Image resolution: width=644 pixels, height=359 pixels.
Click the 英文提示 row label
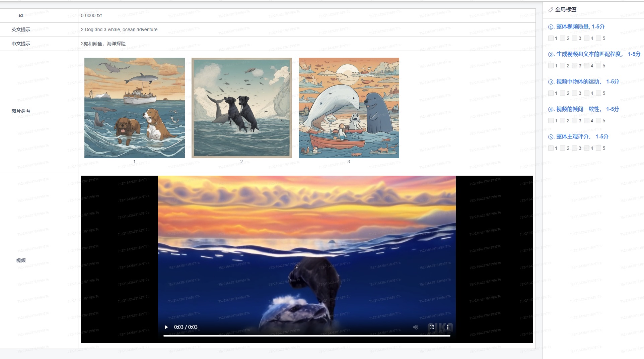21,29
